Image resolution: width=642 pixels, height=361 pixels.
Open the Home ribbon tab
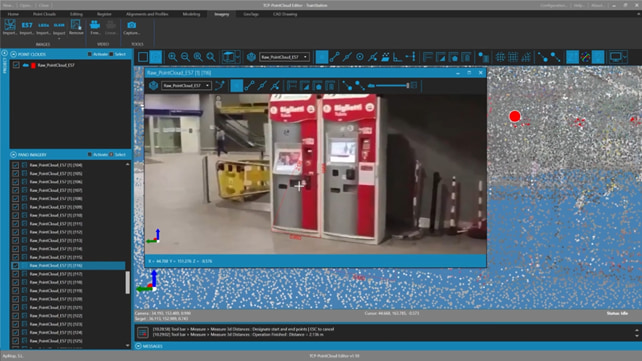click(x=13, y=14)
